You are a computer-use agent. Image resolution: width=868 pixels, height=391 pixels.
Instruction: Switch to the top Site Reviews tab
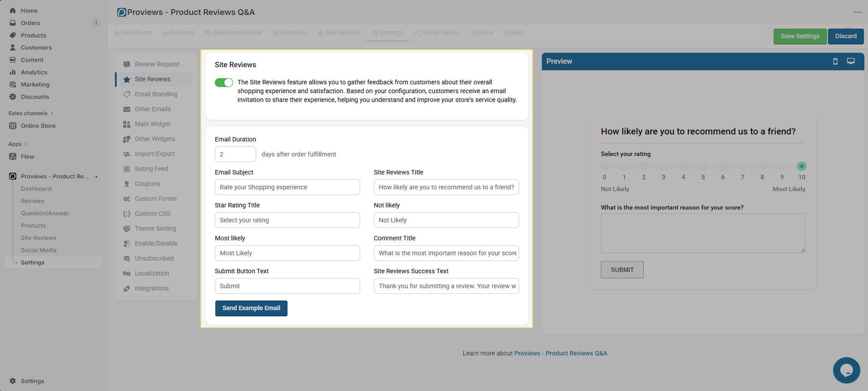click(339, 33)
